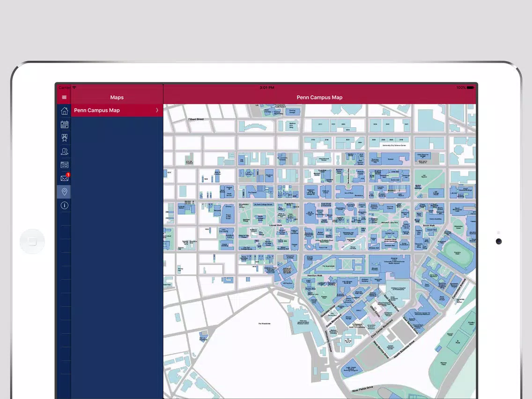Click the Convention Avenue street label
This screenshot has width=532, height=399.
point(459,289)
